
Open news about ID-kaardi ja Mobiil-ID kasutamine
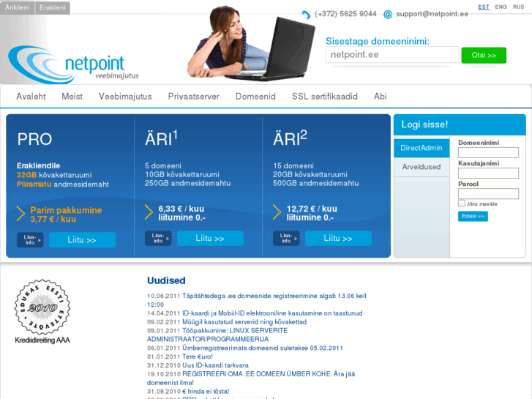(x=272, y=313)
